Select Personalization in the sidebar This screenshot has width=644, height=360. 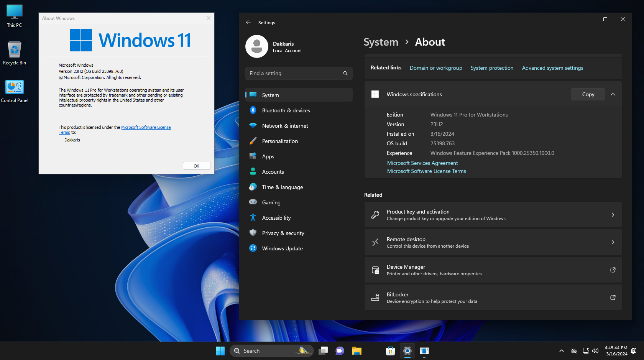pyautogui.click(x=280, y=141)
